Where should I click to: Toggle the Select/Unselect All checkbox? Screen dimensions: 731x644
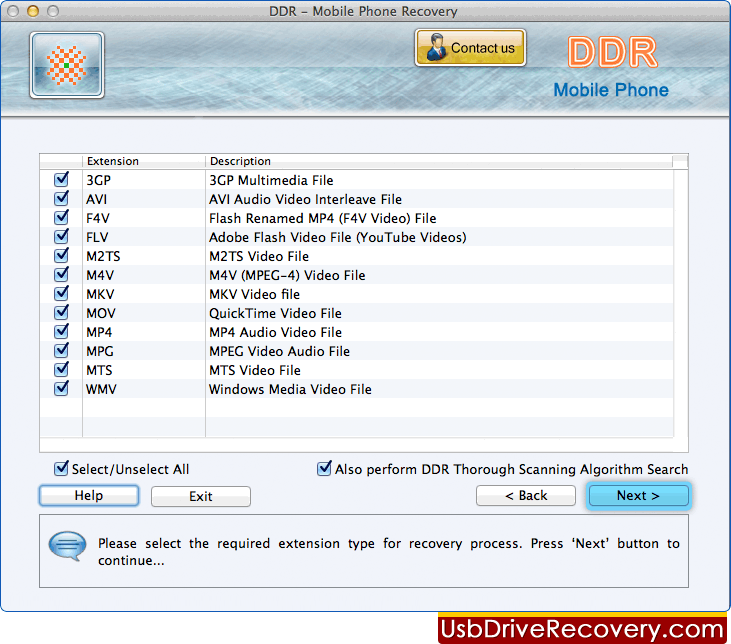(x=61, y=469)
